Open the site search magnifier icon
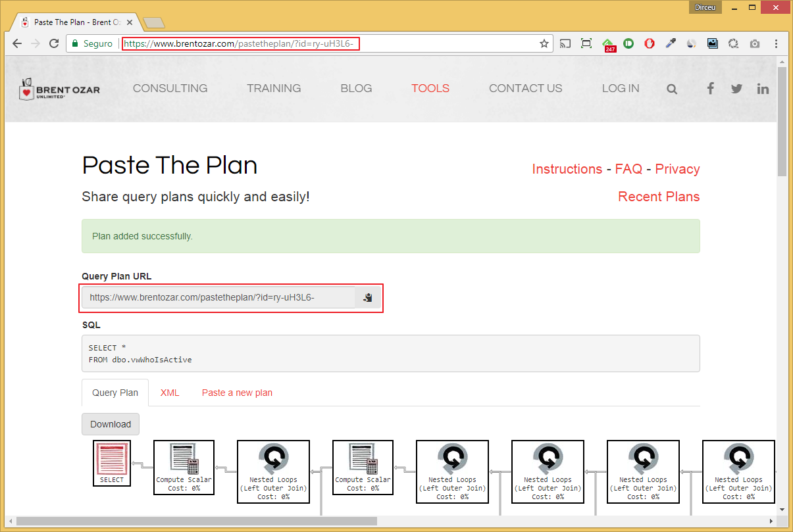Image resolution: width=793 pixels, height=532 pixels. click(672, 89)
